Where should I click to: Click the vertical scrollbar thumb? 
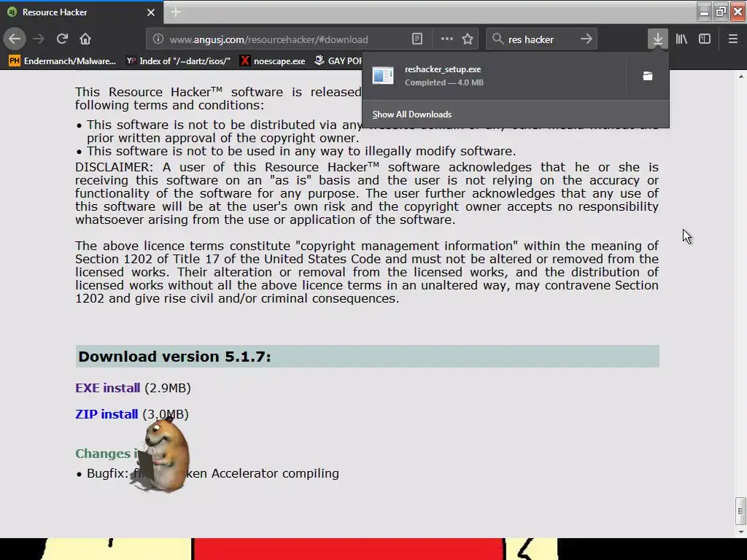[x=740, y=510]
